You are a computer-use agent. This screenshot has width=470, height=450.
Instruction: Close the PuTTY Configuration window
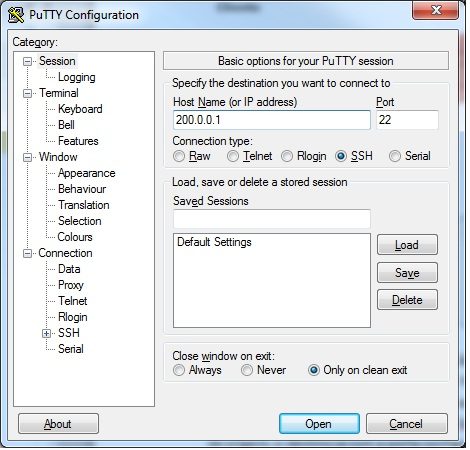(435, 10)
